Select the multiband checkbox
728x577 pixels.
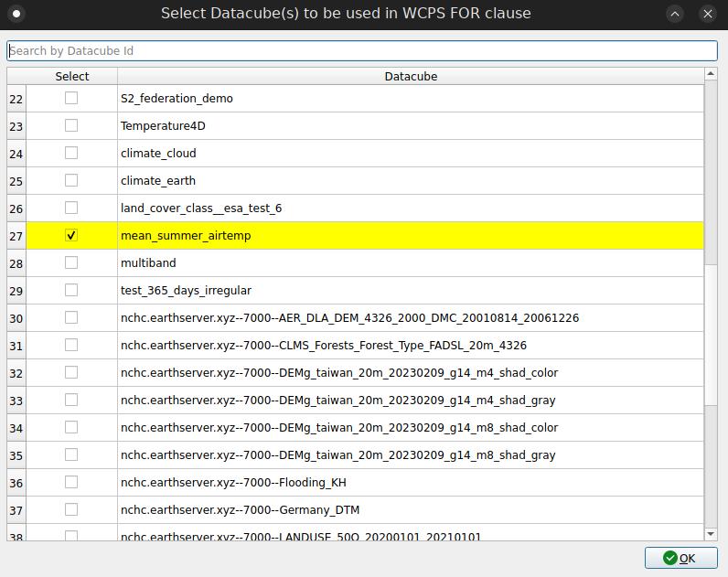(x=71, y=262)
